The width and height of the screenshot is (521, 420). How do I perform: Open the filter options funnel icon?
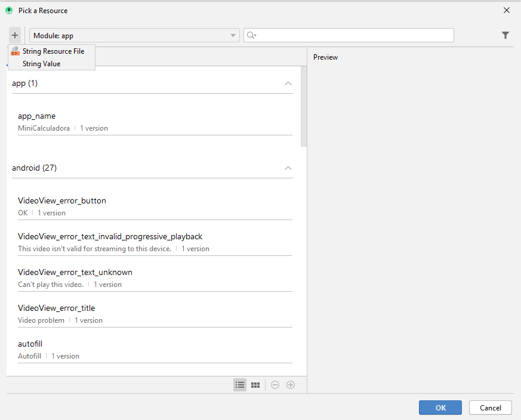click(x=505, y=35)
